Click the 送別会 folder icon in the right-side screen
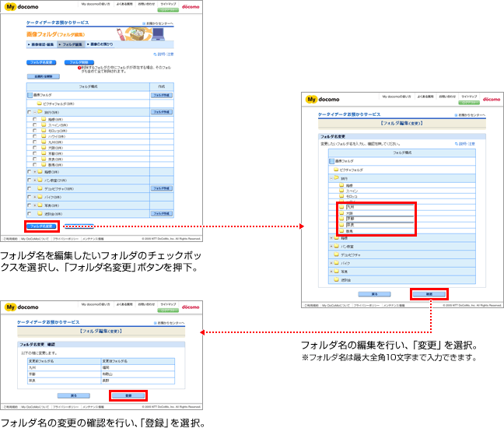The image size is (504, 428). tap(336, 279)
